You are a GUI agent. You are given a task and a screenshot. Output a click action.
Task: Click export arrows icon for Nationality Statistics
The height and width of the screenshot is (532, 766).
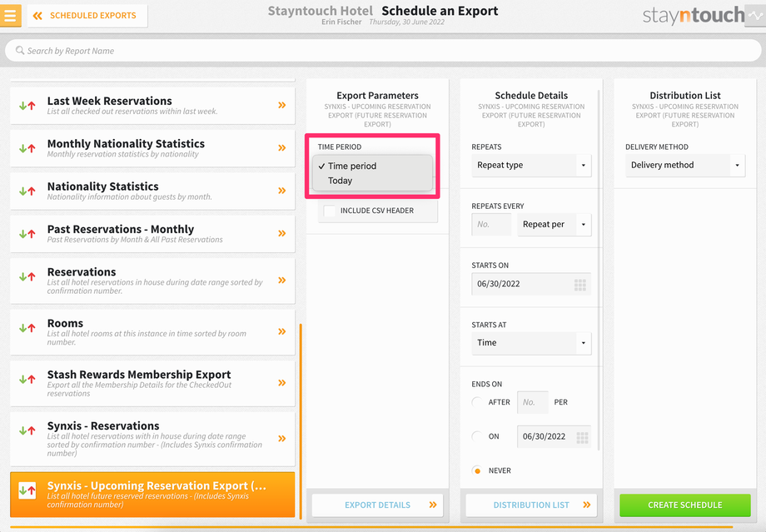click(27, 191)
